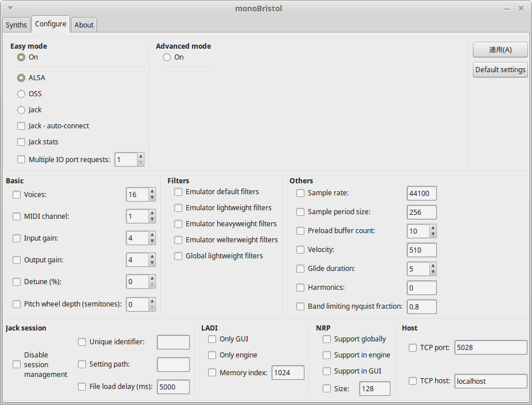Decrease the Voices spinner value
Viewport: 532px width, 405px height.
(152, 198)
